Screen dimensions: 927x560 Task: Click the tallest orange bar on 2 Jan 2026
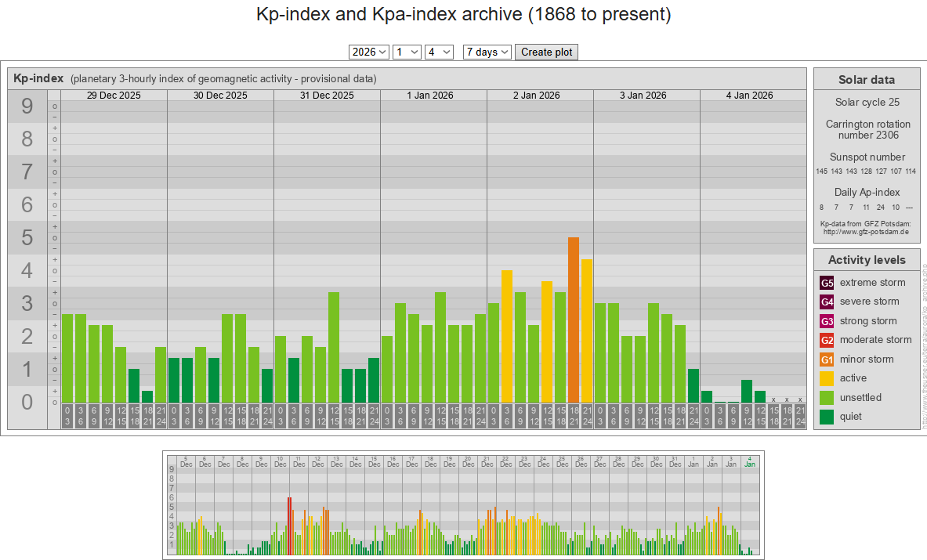point(574,320)
